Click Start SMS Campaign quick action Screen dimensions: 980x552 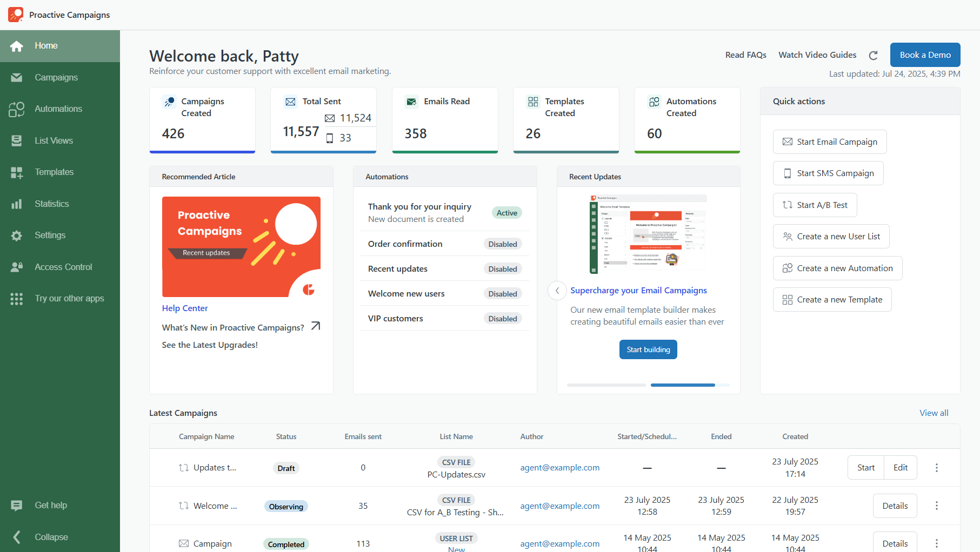(x=828, y=173)
